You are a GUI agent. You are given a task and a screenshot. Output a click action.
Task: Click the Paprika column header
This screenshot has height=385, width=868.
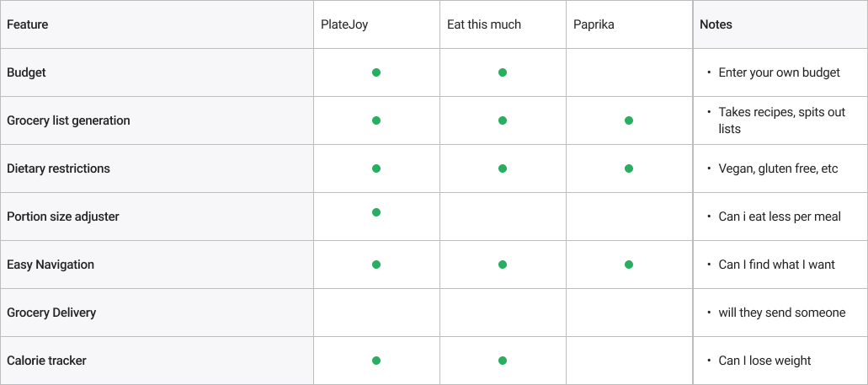tap(594, 25)
